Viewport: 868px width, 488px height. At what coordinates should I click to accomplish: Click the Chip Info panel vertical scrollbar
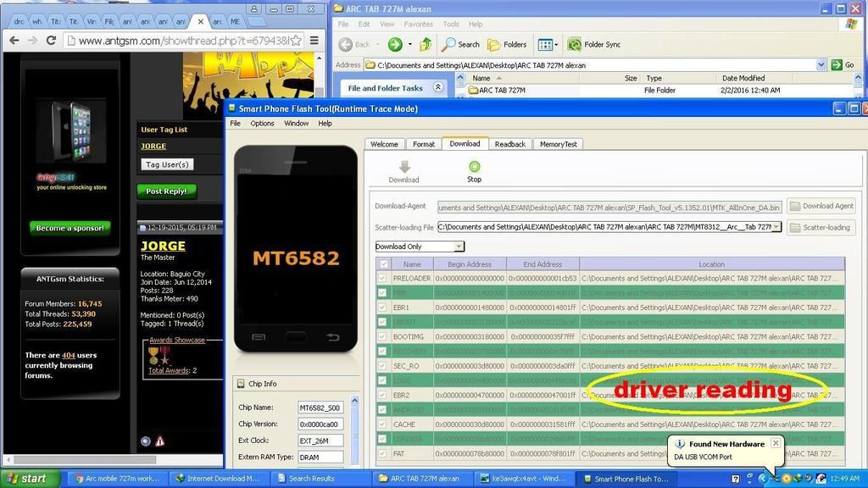pyautogui.click(x=355, y=431)
